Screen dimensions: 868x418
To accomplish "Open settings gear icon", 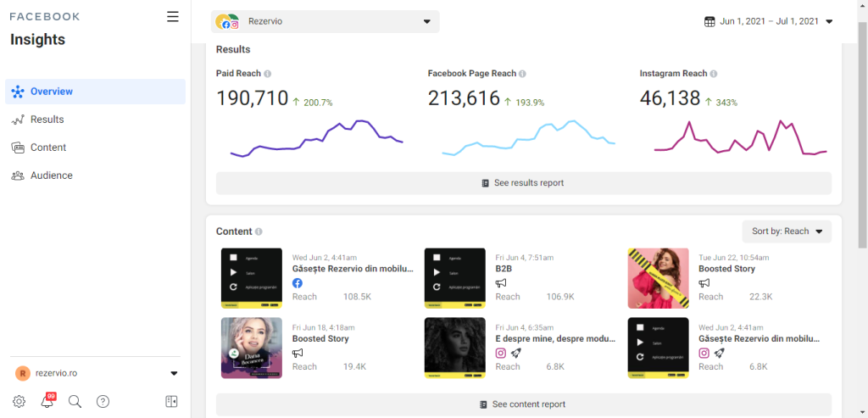I will [x=19, y=402].
